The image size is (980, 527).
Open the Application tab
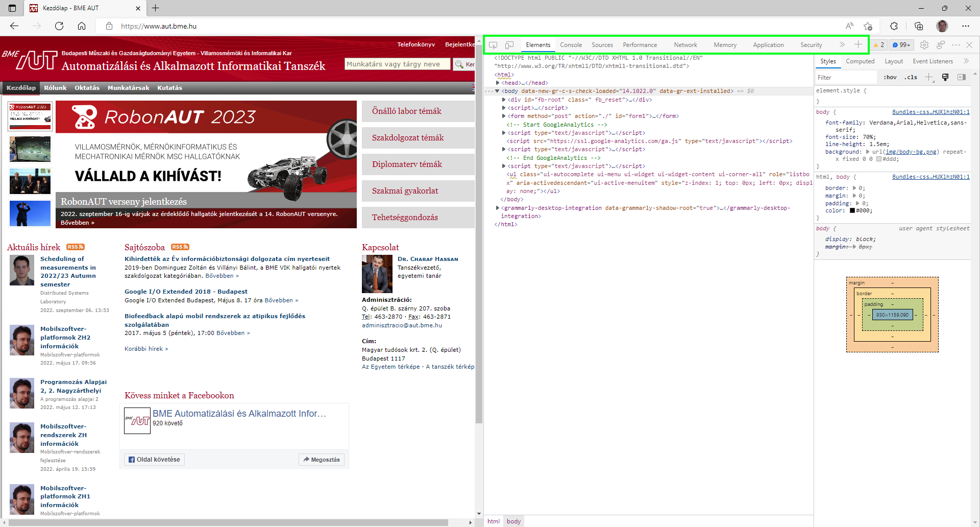(768, 45)
